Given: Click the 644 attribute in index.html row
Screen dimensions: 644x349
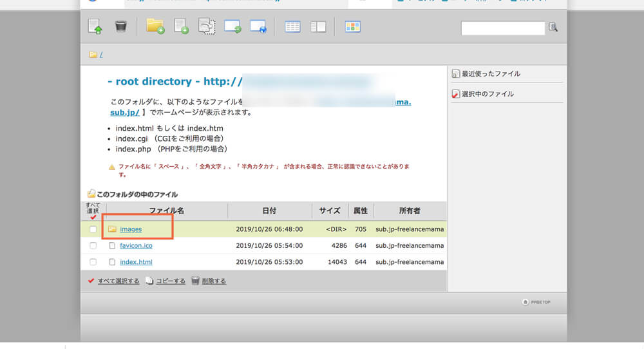Looking at the screenshot, I should (361, 262).
